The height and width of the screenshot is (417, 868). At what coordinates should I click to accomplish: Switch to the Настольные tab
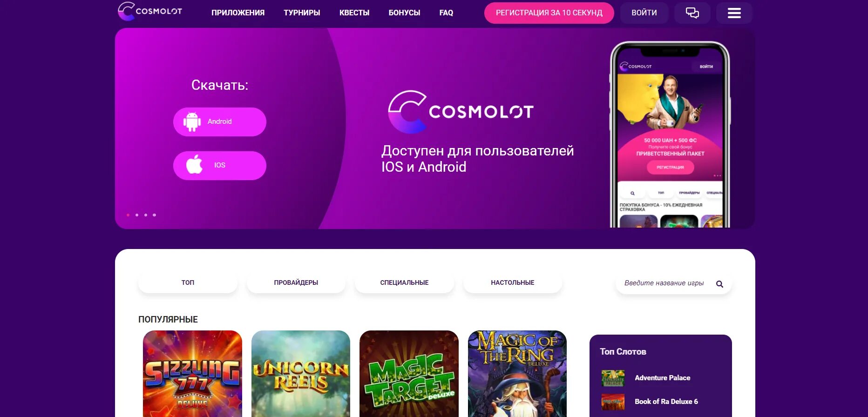click(x=513, y=282)
